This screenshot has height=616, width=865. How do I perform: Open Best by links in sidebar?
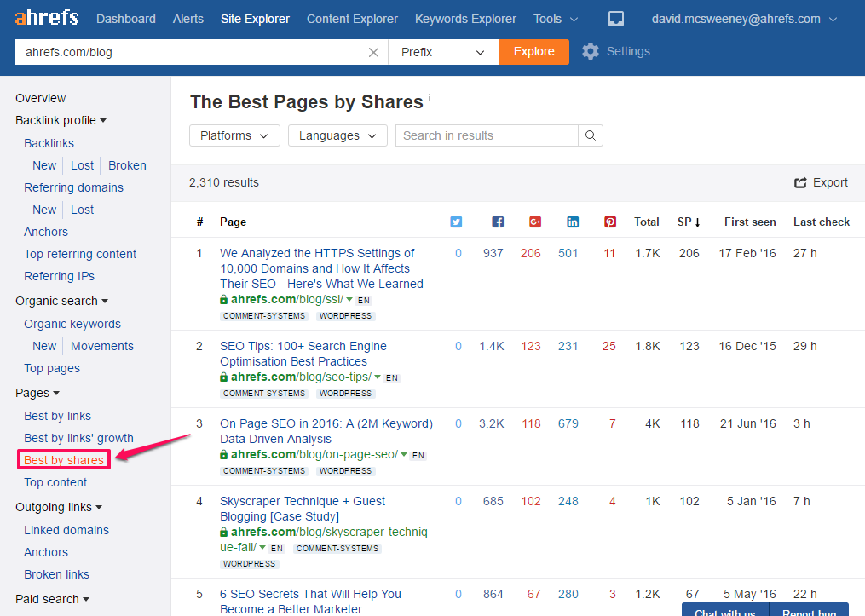click(x=57, y=417)
